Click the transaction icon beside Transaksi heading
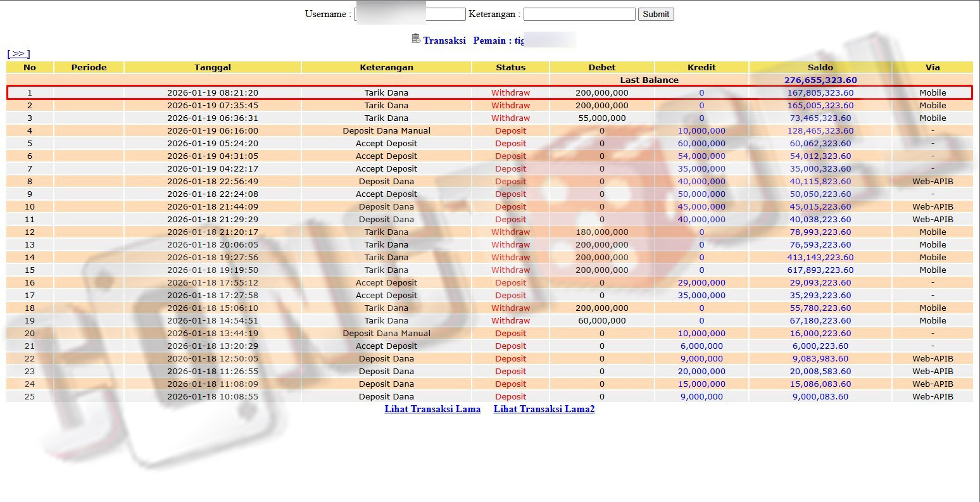 (416, 39)
